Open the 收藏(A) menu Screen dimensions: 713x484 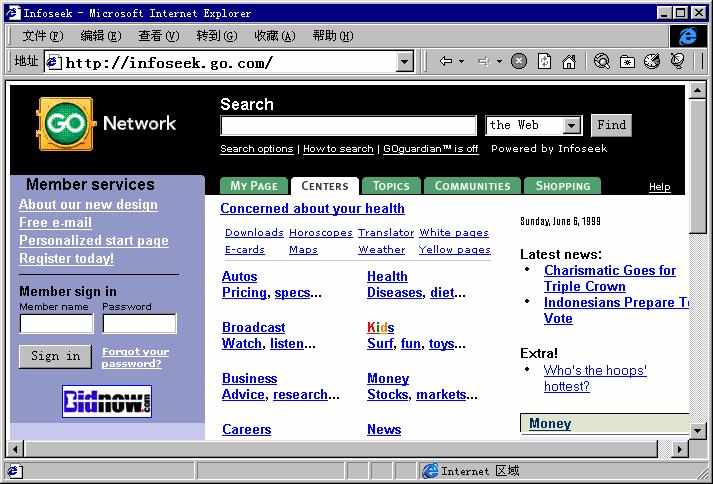[x=275, y=35]
